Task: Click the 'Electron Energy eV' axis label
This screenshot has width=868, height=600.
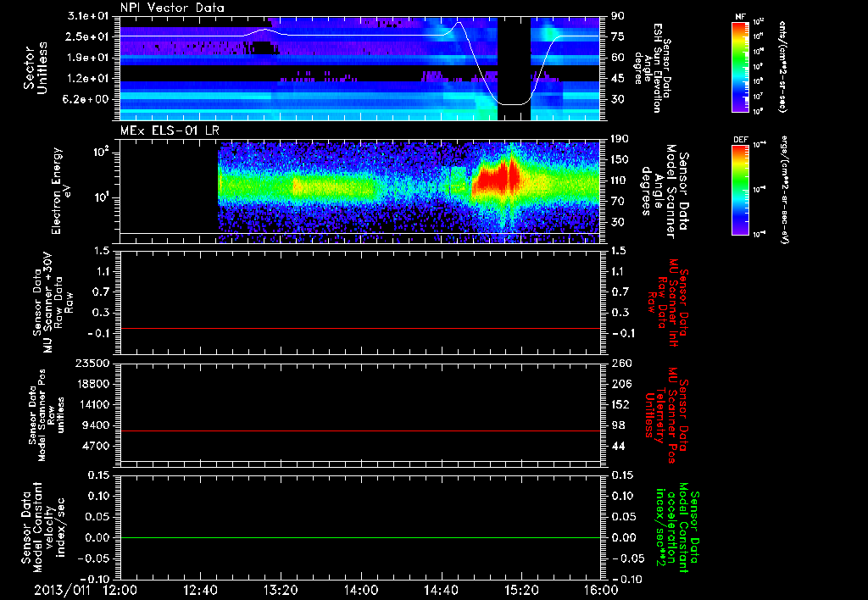Action: [x=60, y=191]
